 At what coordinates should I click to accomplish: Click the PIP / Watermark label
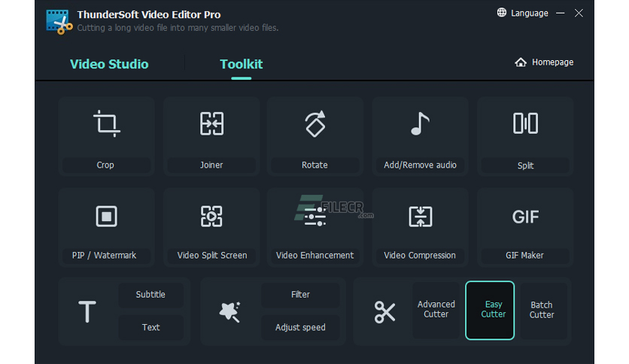(106, 256)
